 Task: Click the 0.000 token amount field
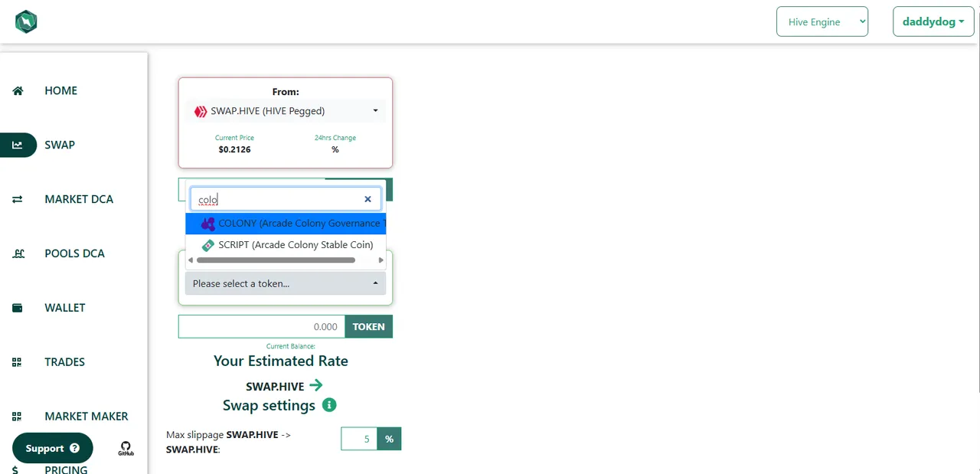pos(262,326)
